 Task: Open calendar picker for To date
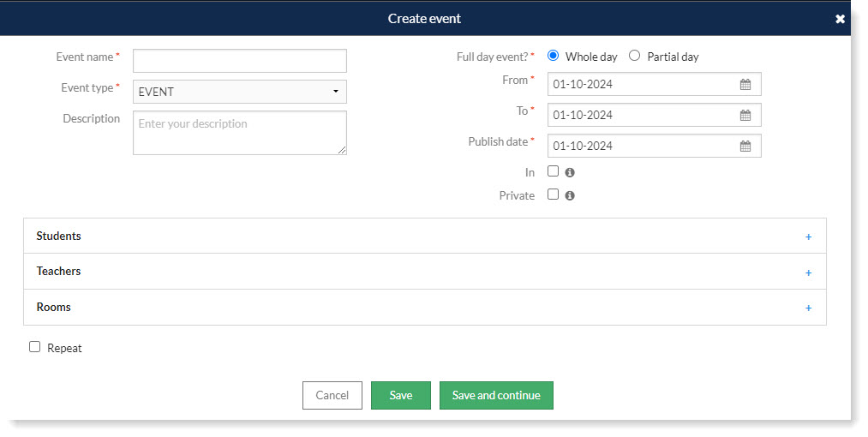(745, 116)
